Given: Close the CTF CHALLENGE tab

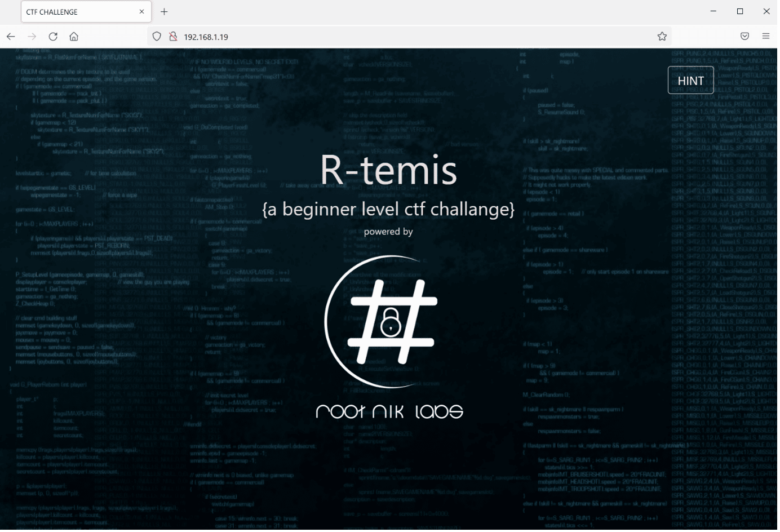Looking at the screenshot, I should pos(141,11).
